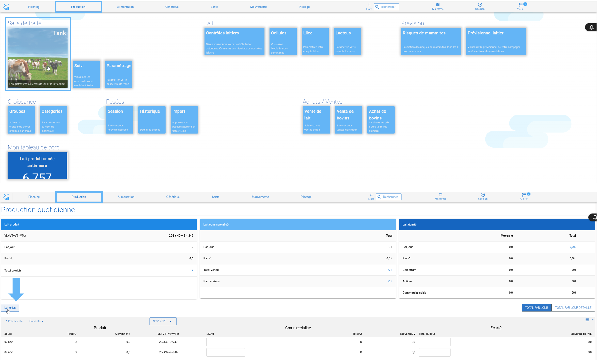Viewport: 597px width, 364px height.
Task: Open the Alimentation tab in top menu
Action: [x=125, y=7]
